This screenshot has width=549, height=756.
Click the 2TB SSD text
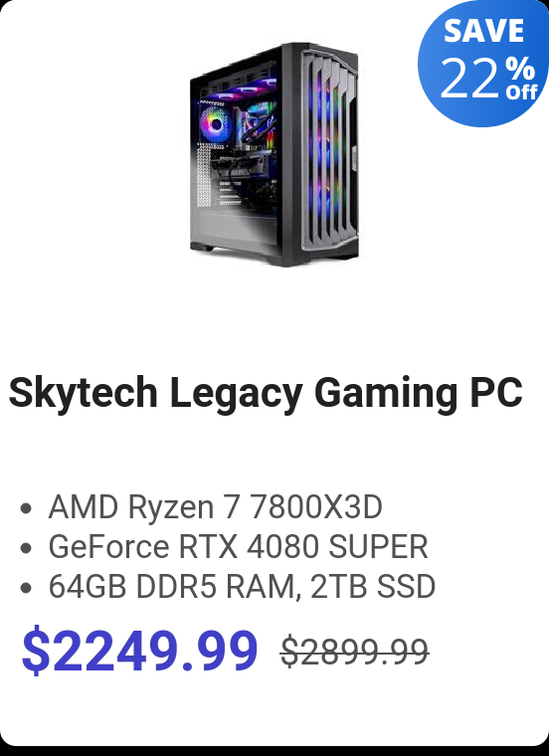click(373, 587)
